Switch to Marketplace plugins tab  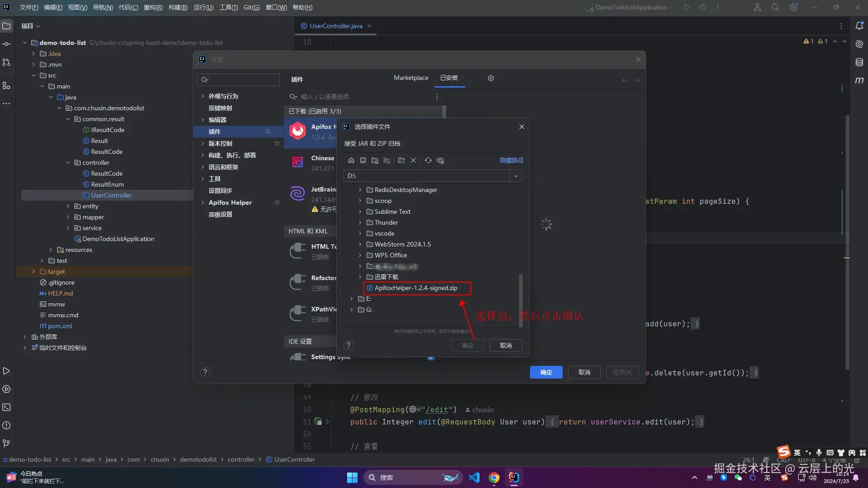point(411,78)
